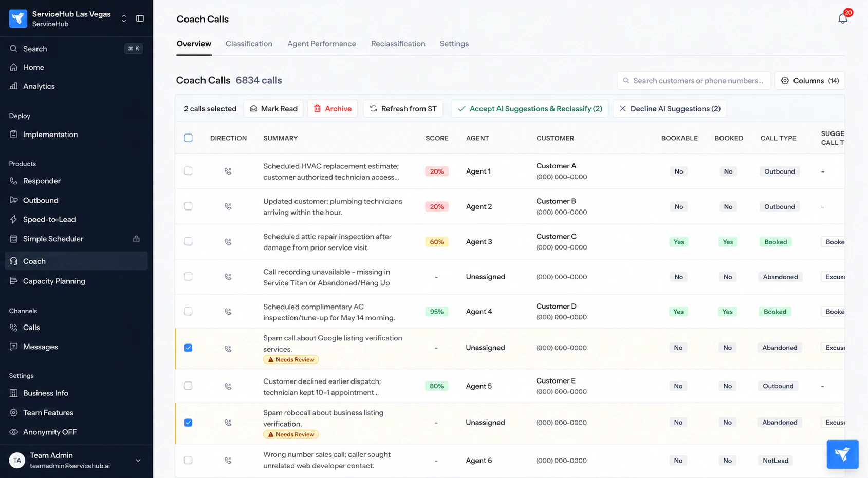Sort by the SCORE column header
Image resolution: width=868 pixels, height=478 pixels.
[x=437, y=138]
